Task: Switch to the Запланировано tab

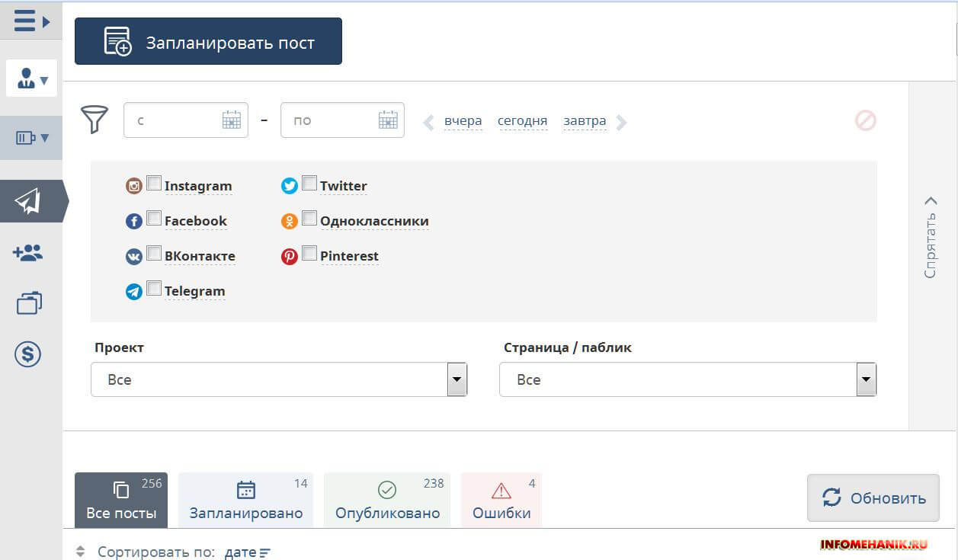Action: coord(245,500)
